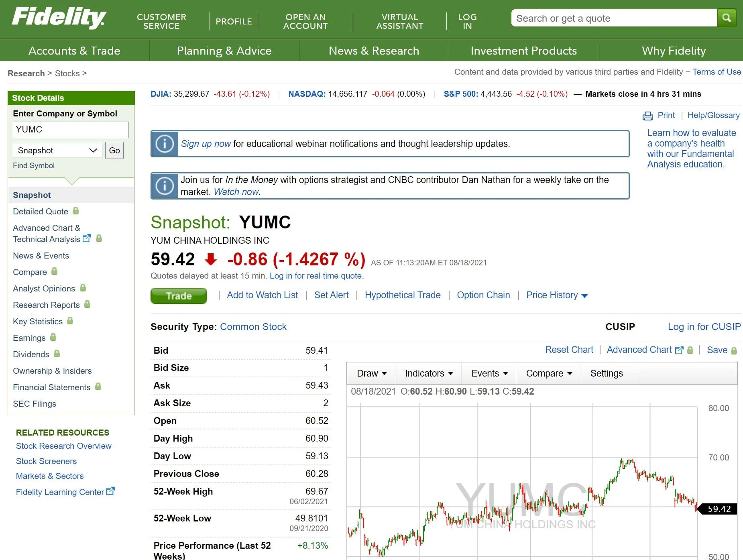Click the Search or get a quote box
The height and width of the screenshot is (560, 743).
[x=614, y=18]
